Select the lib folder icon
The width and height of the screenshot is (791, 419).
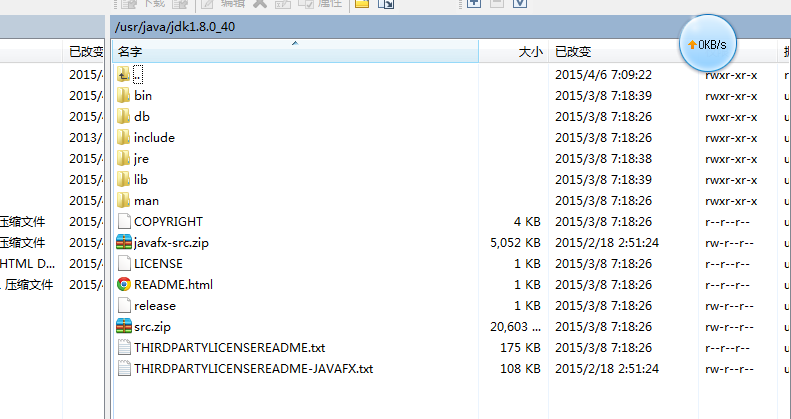124,180
